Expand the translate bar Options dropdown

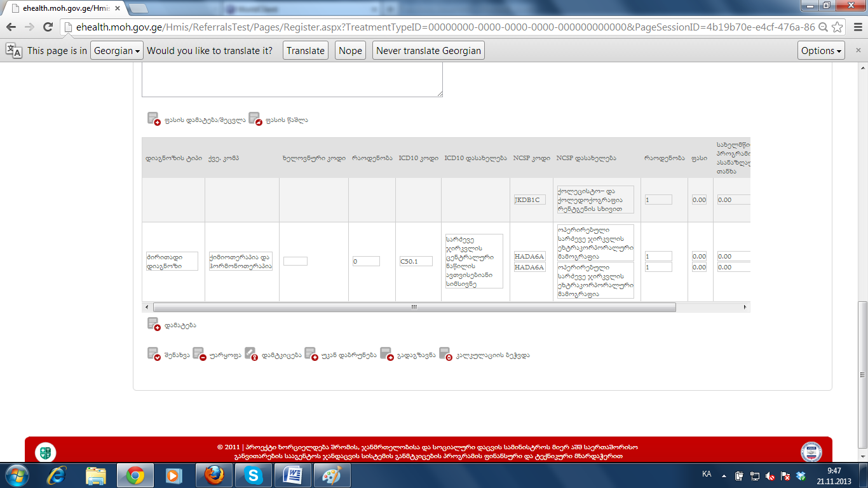coord(822,51)
